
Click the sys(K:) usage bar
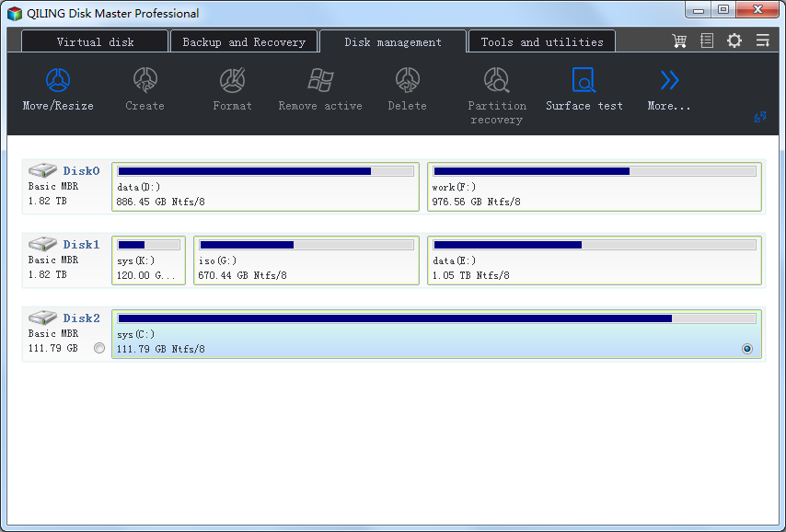click(x=148, y=245)
